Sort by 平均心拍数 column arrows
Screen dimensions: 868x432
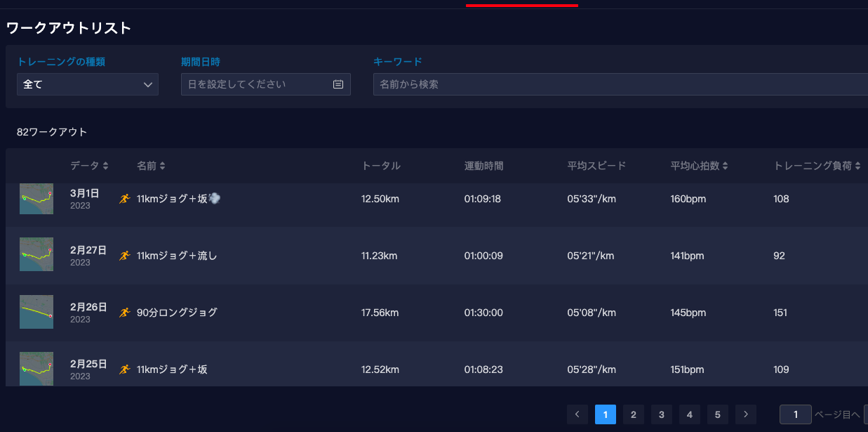point(725,166)
